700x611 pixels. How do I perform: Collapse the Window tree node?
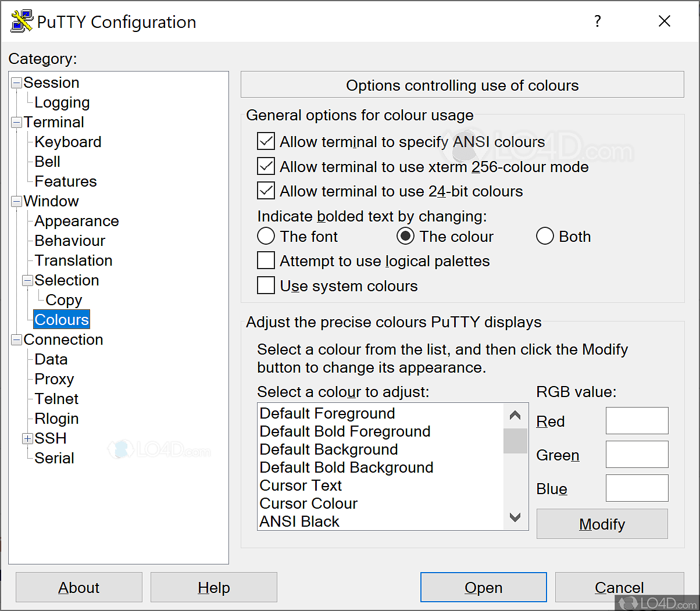tap(16, 201)
